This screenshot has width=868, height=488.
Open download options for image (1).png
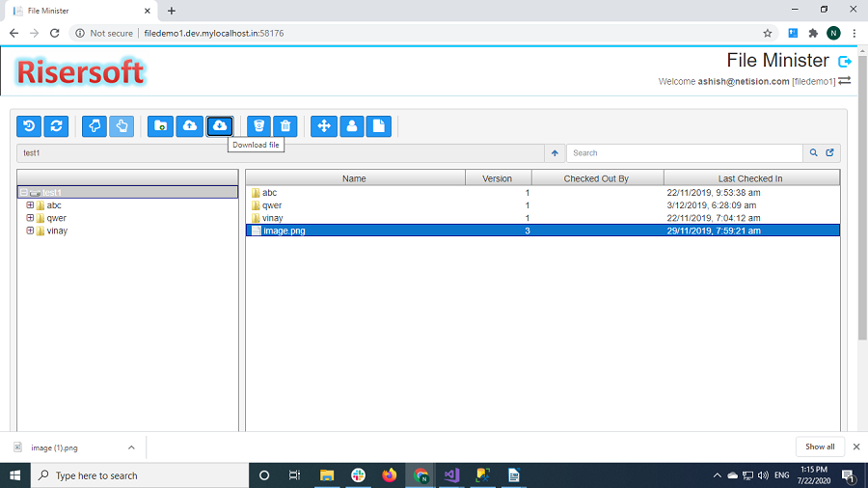131,447
